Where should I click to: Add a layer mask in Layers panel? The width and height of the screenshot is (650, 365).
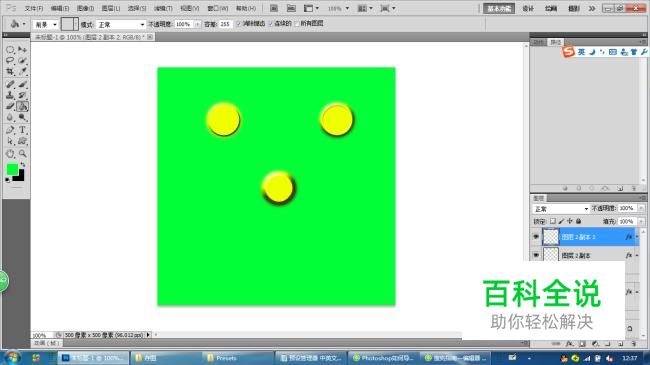click(x=582, y=344)
